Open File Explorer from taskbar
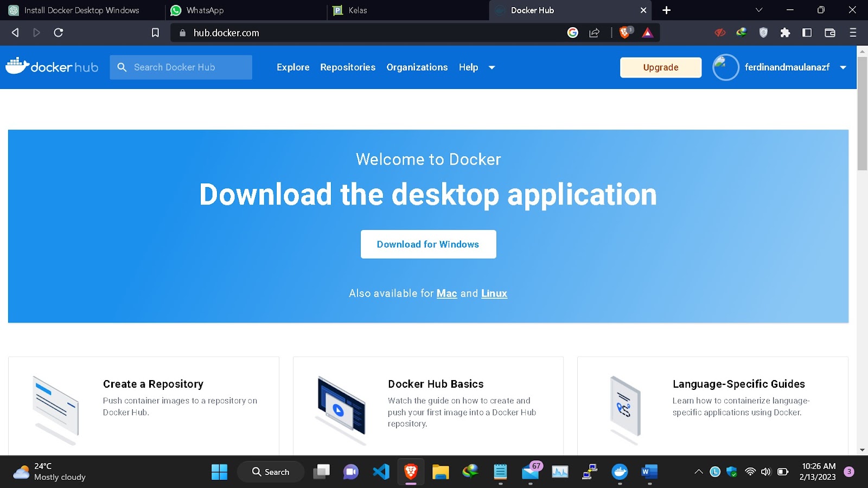This screenshot has height=488, width=868. (x=441, y=472)
